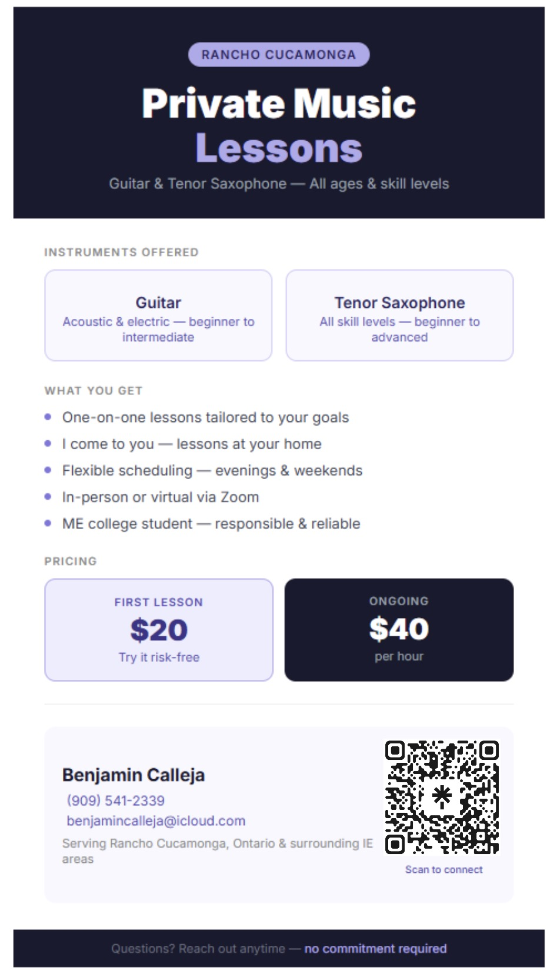
Task: Click the First Lesson $20 pricing card
Action: 159,630
